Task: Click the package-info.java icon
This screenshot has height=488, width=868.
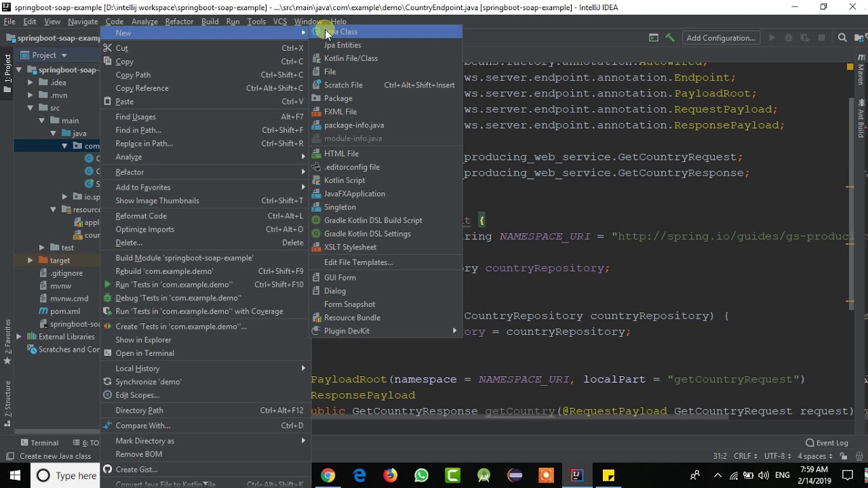Action: (x=316, y=125)
